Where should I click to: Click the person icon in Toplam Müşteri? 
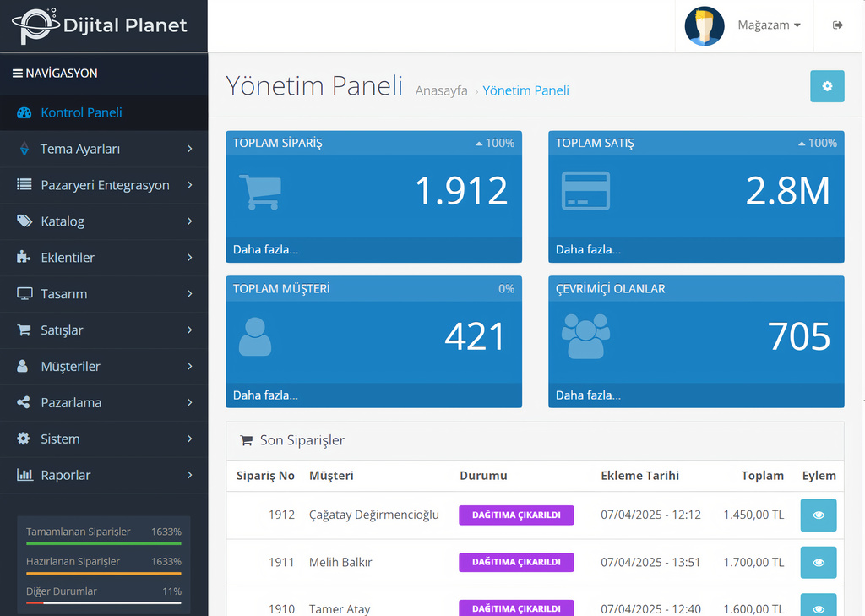tap(255, 336)
